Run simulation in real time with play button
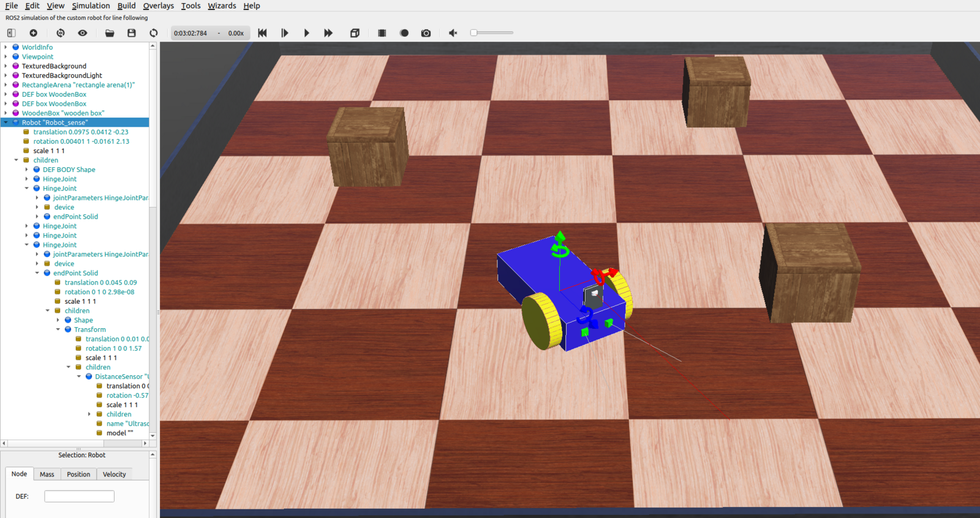 click(306, 33)
